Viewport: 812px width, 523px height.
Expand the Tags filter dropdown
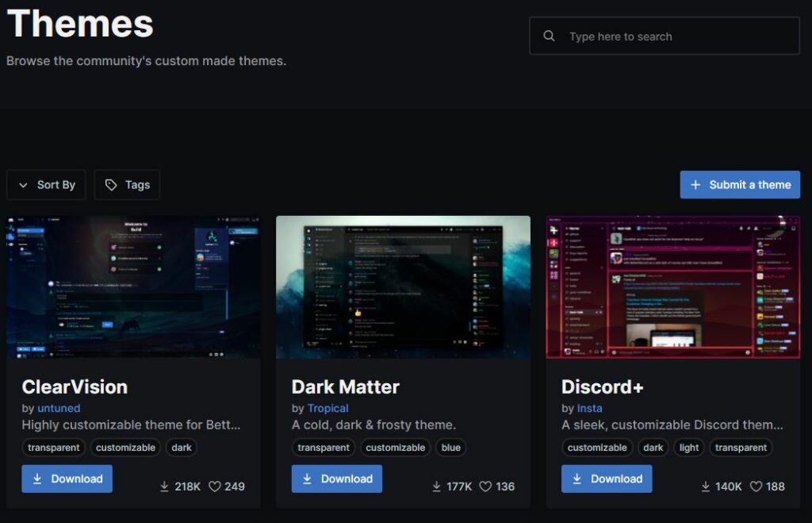[x=127, y=184]
